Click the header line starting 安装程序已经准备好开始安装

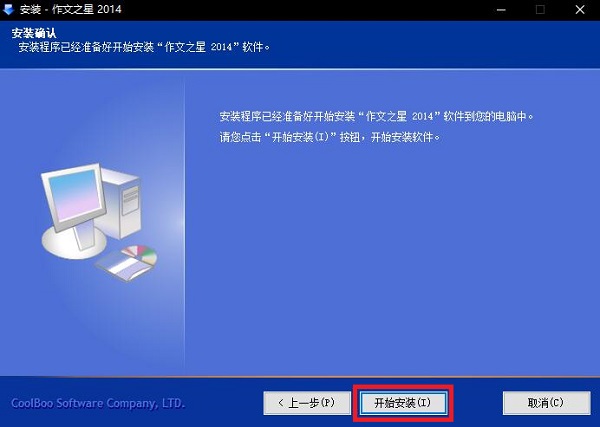(144, 47)
